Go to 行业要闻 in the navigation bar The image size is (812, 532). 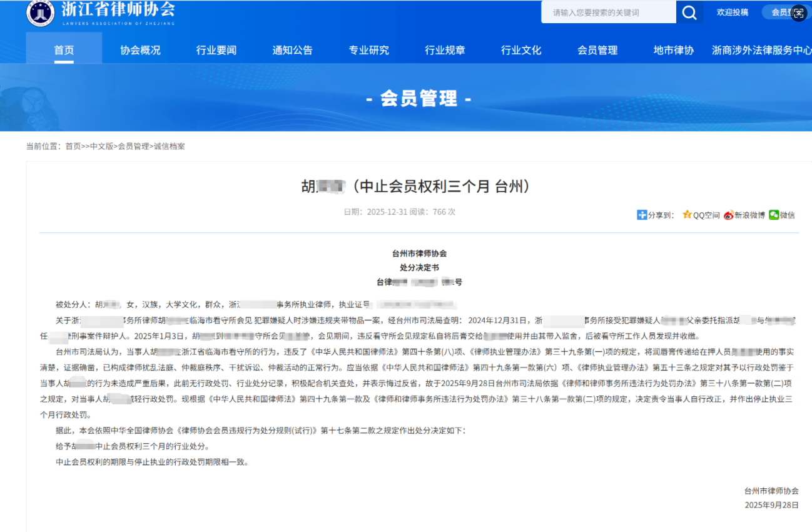(216, 50)
